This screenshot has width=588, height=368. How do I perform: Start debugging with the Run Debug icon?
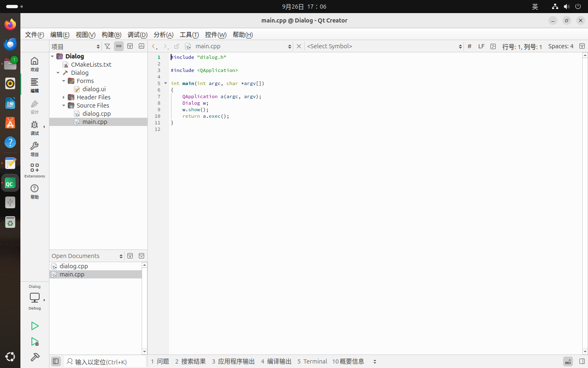[35, 342]
